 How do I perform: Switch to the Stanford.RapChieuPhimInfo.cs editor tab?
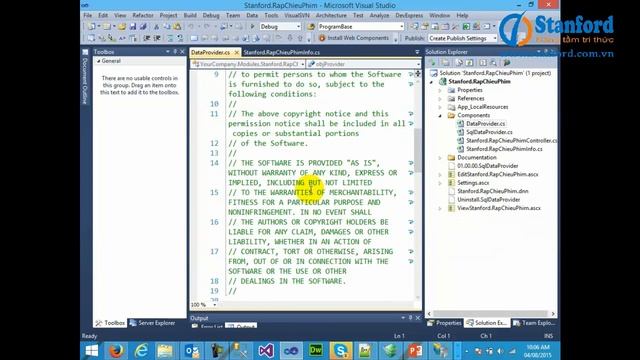tap(282, 52)
